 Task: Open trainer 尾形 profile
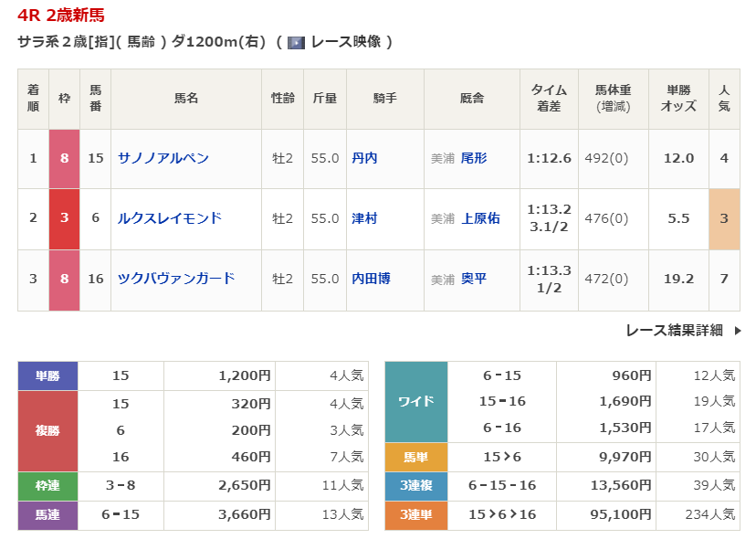[x=474, y=158]
